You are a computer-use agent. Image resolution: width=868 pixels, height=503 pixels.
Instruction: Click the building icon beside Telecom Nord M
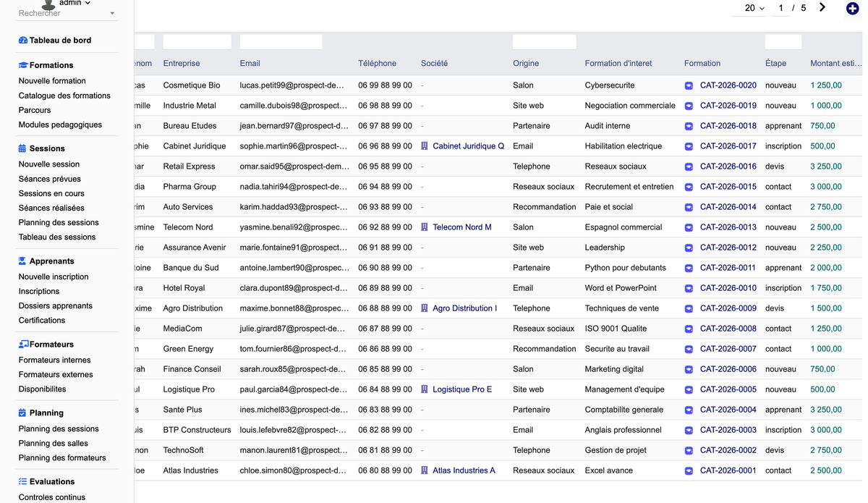425,227
